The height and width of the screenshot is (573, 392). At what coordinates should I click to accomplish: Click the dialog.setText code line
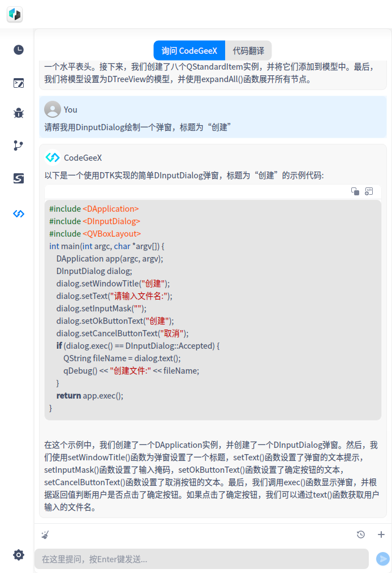[114, 296]
